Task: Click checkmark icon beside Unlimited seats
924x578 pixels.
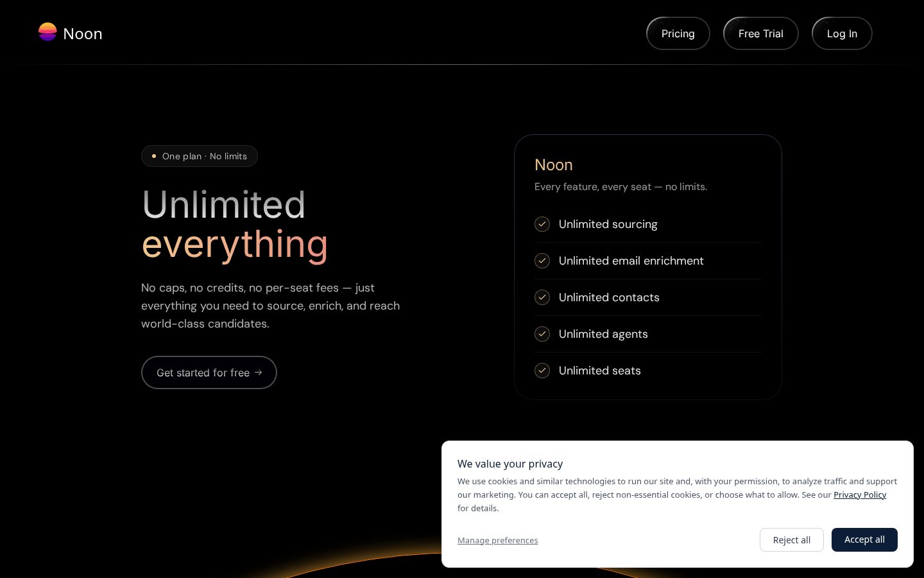Action: [x=542, y=371]
